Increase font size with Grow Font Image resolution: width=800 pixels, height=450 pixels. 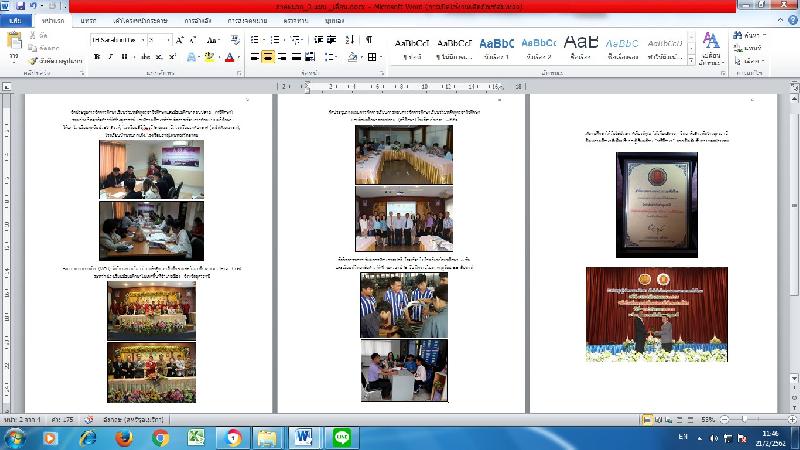click(180, 40)
